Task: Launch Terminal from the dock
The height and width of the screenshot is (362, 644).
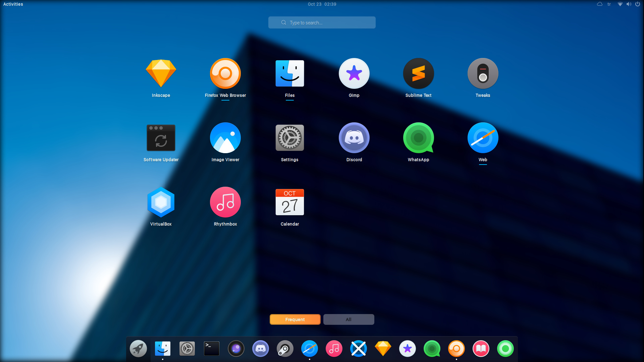Action: (212, 349)
